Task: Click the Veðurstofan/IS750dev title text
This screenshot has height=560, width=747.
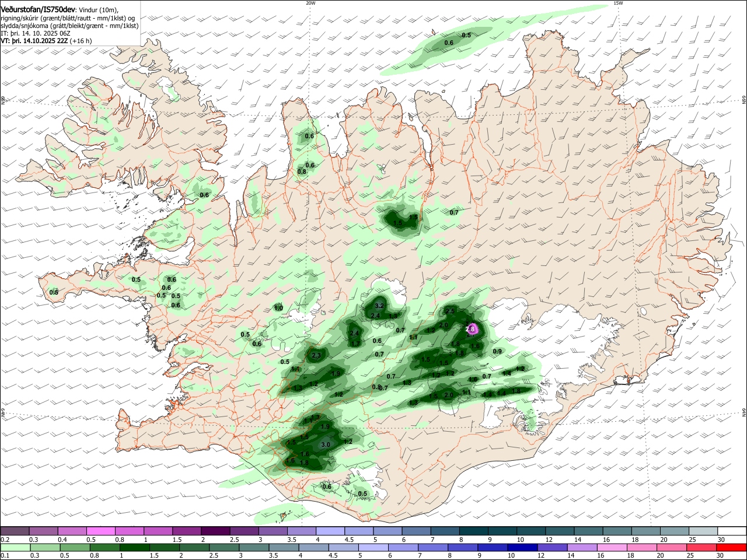Action: (x=38, y=10)
